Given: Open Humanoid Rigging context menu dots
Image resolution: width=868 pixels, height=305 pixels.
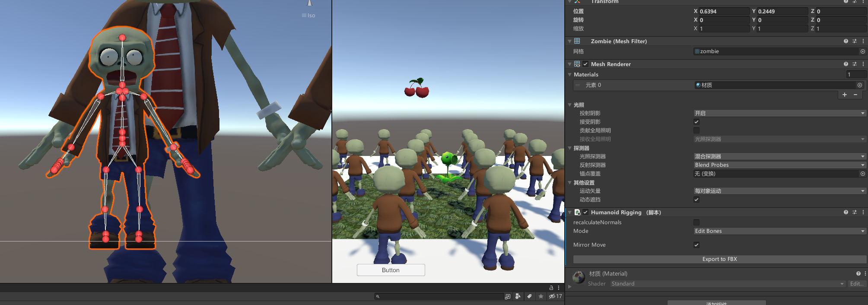Looking at the screenshot, I should pyautogui.click(x=863, y=212).
